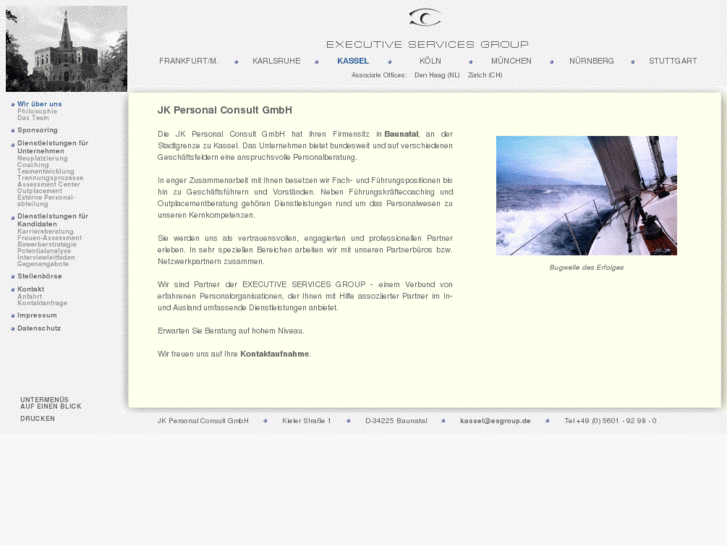Open Teamentwicklung subpage

[45, 171]
